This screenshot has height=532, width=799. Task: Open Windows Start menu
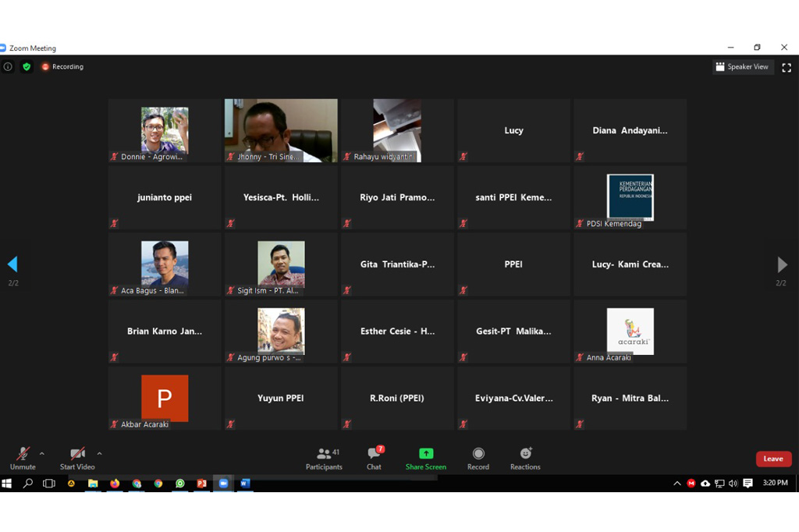pyautogui.click(x=6, y=483)
